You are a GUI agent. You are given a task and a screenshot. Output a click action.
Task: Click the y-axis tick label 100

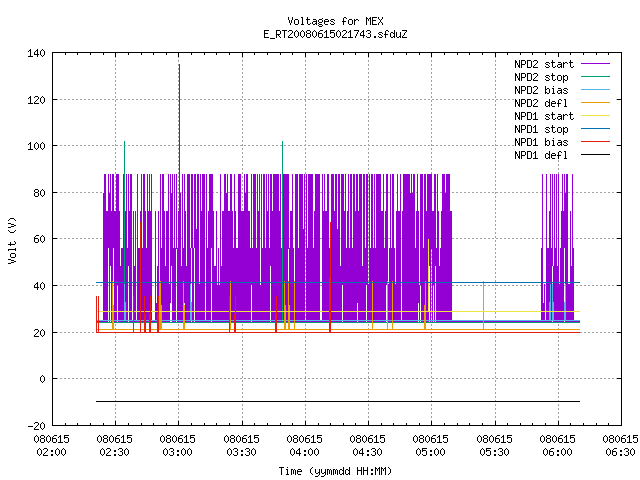(x=36, y=146)
